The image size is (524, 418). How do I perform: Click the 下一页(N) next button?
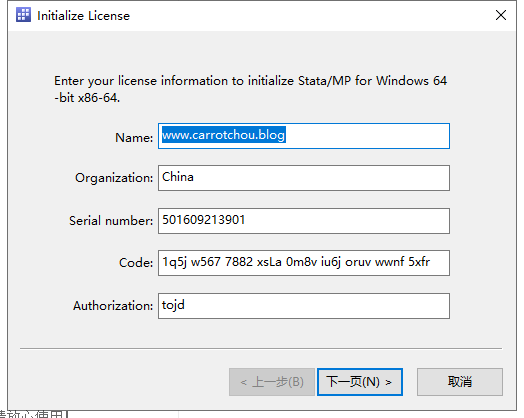coord(360,382)
